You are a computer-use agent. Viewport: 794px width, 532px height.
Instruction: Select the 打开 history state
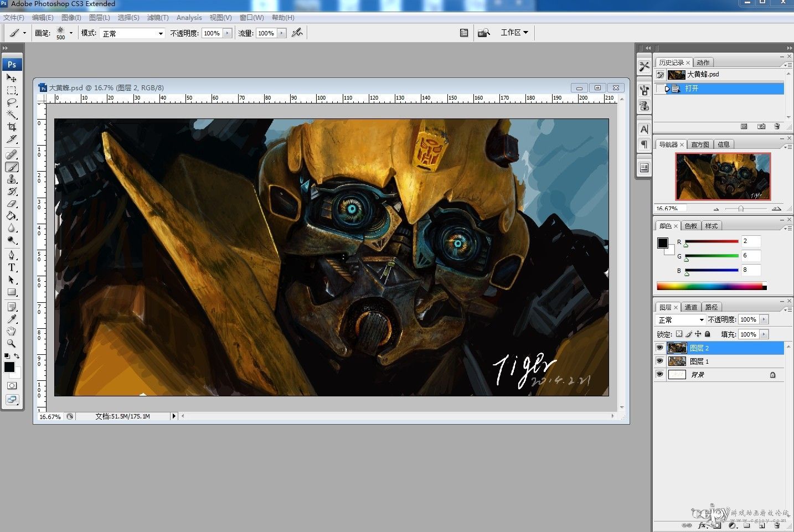[719, 89]
